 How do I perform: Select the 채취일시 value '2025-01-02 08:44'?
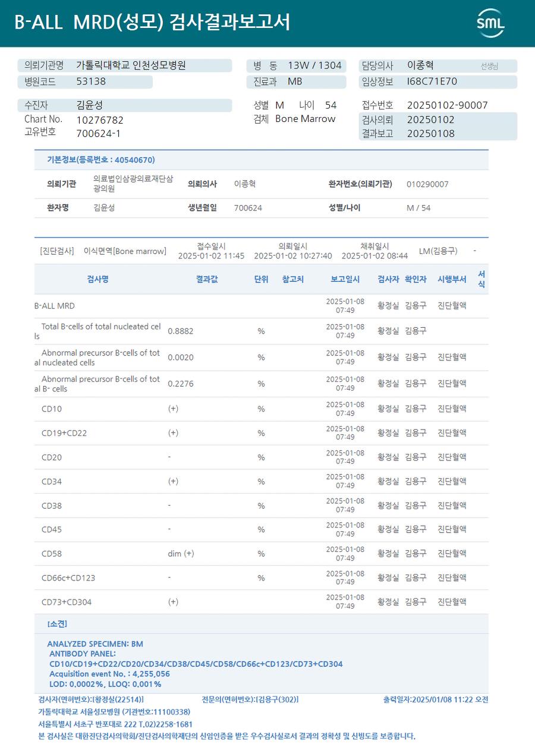[374, 256]
